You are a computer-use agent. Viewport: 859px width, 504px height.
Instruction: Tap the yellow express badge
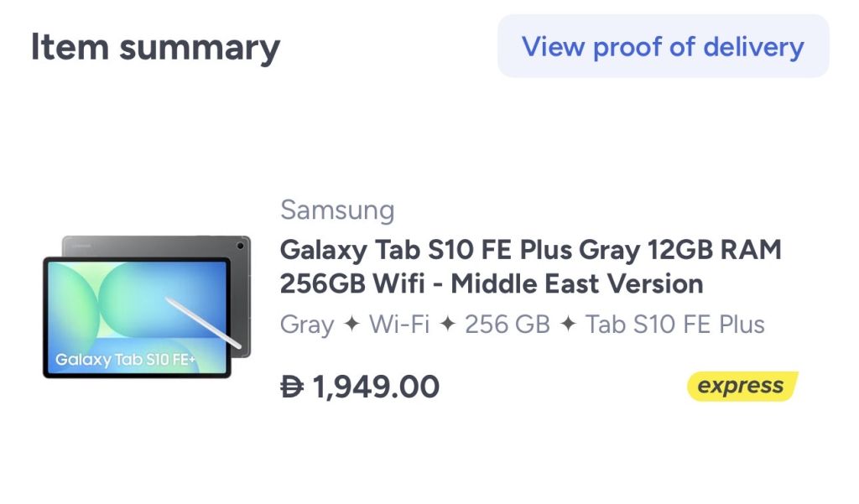point(742,387)
